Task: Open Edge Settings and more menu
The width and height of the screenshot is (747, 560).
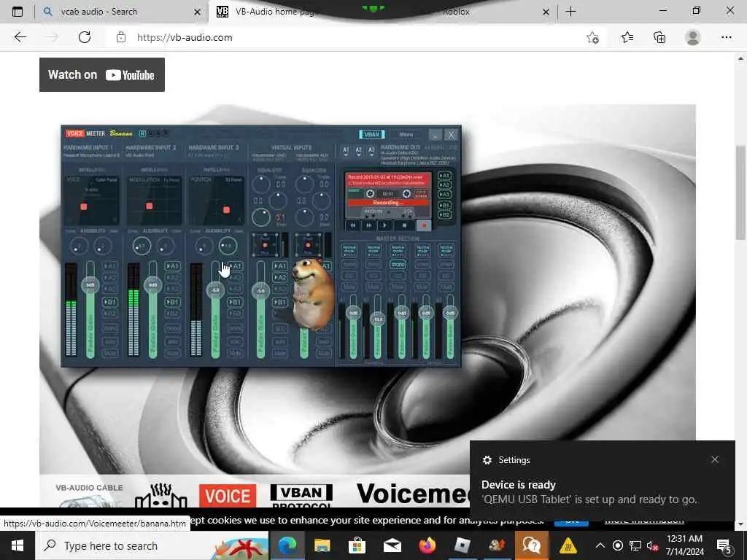Action: click(726, 37)
